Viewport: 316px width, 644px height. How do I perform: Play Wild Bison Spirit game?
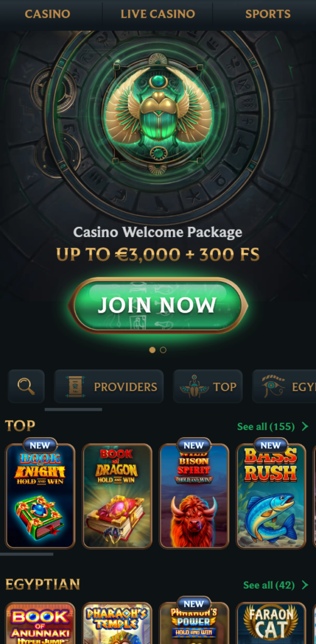(x=193, y=496)
